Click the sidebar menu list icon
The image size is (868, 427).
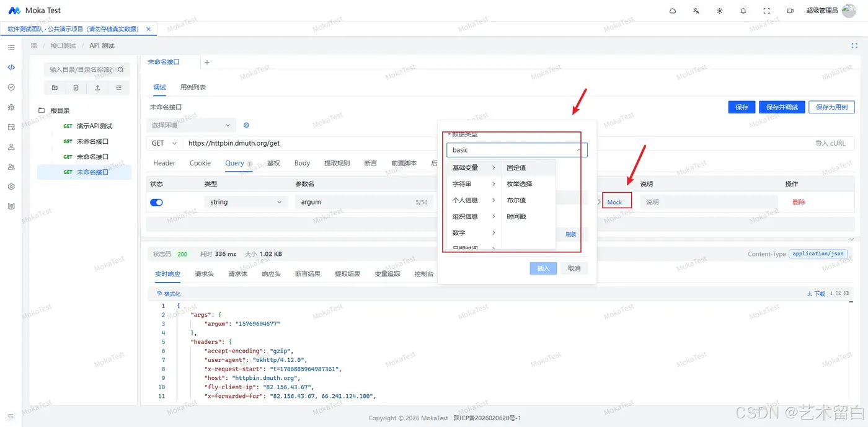pos(11,47)
